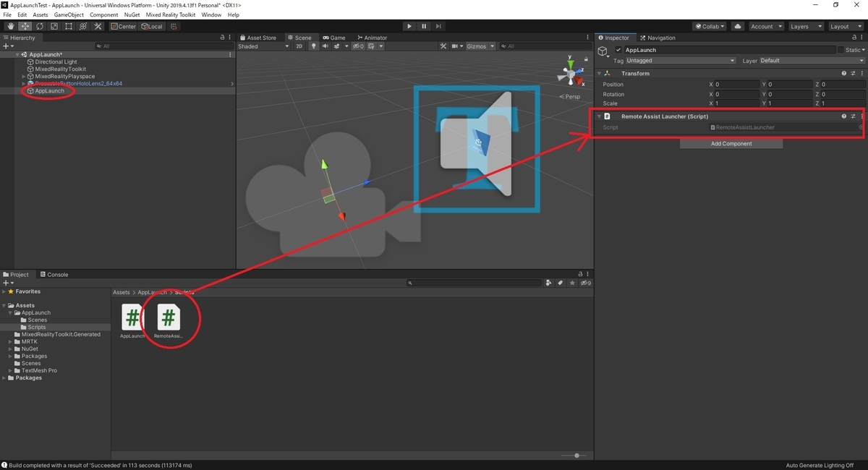
Task: Select the Rotate tool
Action: 39,26
